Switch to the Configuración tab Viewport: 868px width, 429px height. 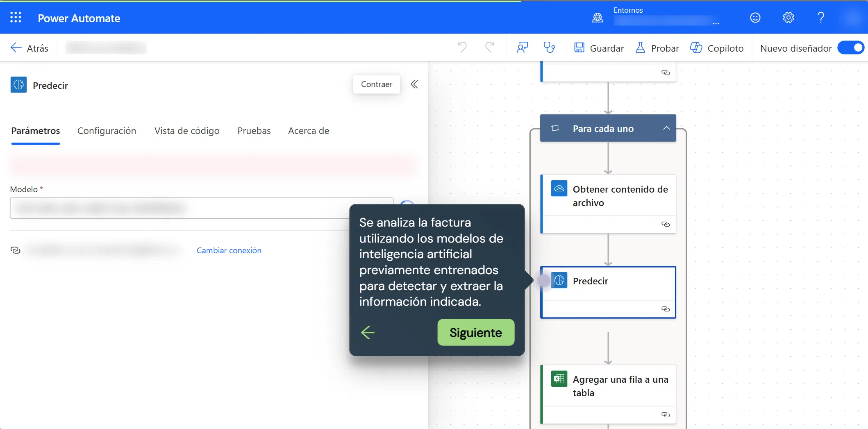[x=107, y=131]
